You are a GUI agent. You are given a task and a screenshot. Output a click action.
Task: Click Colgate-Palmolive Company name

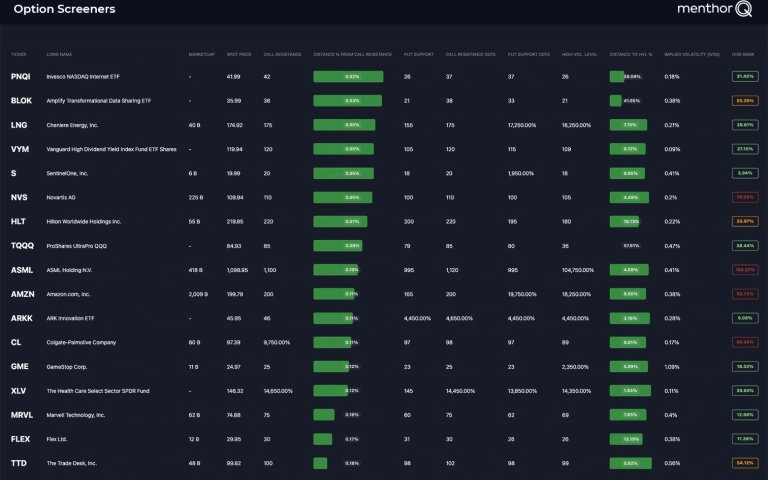point(81,342)
